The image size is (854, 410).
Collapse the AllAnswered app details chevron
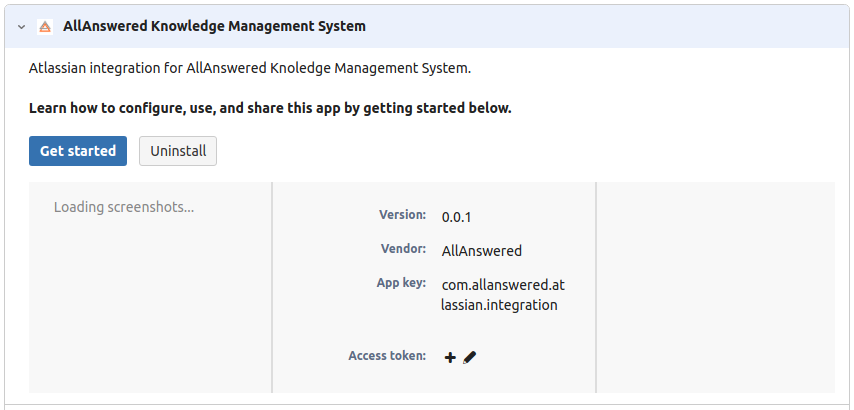click(x=21, y=26)
